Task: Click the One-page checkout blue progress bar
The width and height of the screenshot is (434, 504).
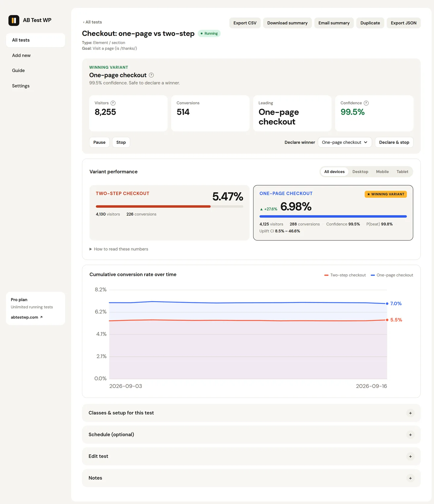Action: coord(333,216)
